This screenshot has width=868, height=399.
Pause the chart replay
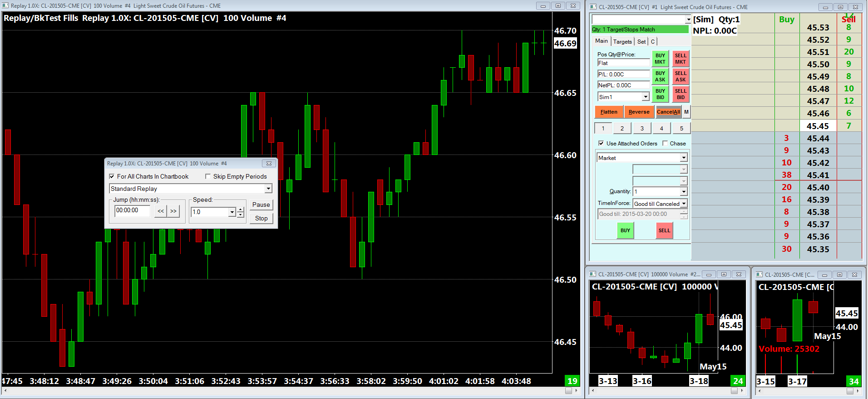tap(261, 204)
